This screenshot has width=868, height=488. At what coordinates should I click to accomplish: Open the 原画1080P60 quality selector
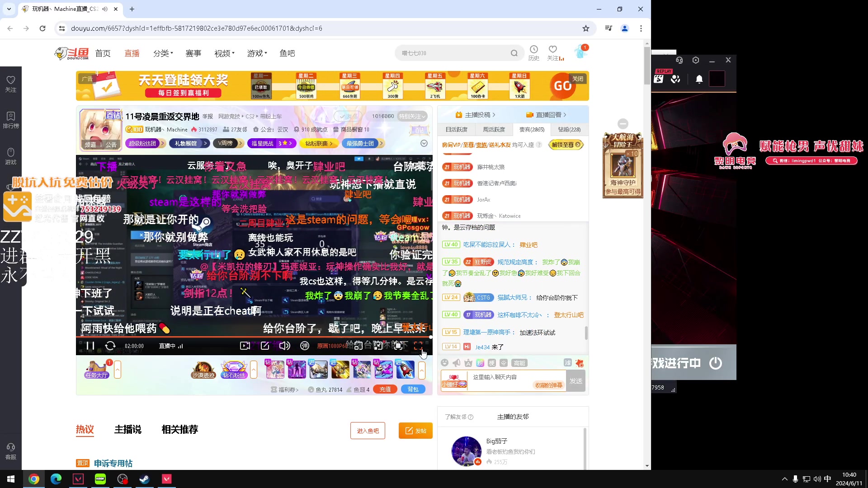(x=332, y=346)
